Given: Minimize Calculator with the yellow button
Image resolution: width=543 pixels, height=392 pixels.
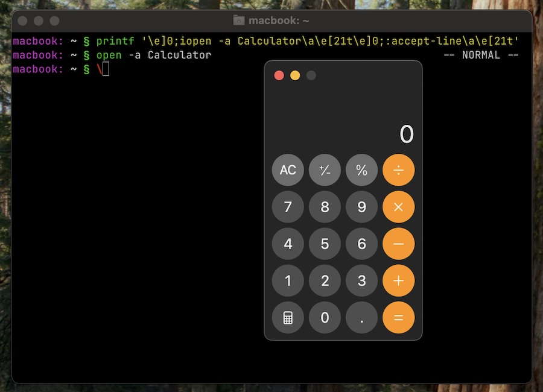Looking at the screenshot, I should click(x=295, y=75).
